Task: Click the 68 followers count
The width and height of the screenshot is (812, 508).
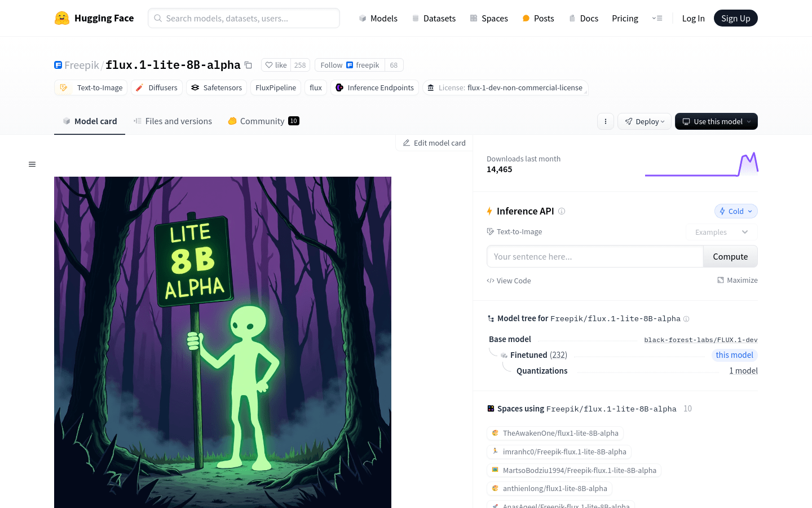Action: tap(394, 65)
